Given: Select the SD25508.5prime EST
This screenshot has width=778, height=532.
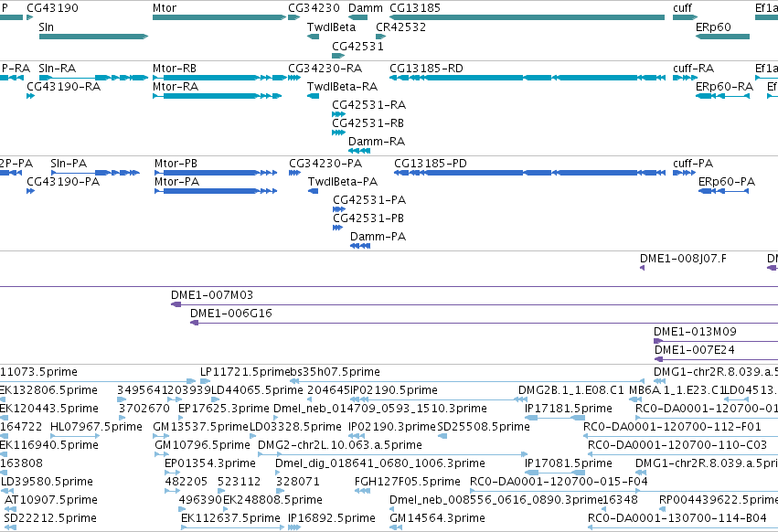Looking at the screenshot, I should click(x=442, y=436).
